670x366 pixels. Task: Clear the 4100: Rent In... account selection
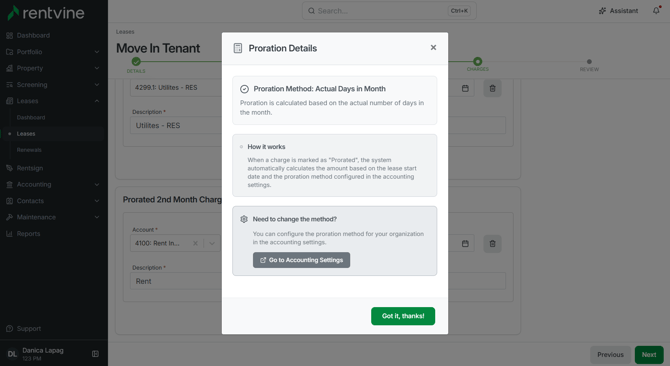[195, 243]
